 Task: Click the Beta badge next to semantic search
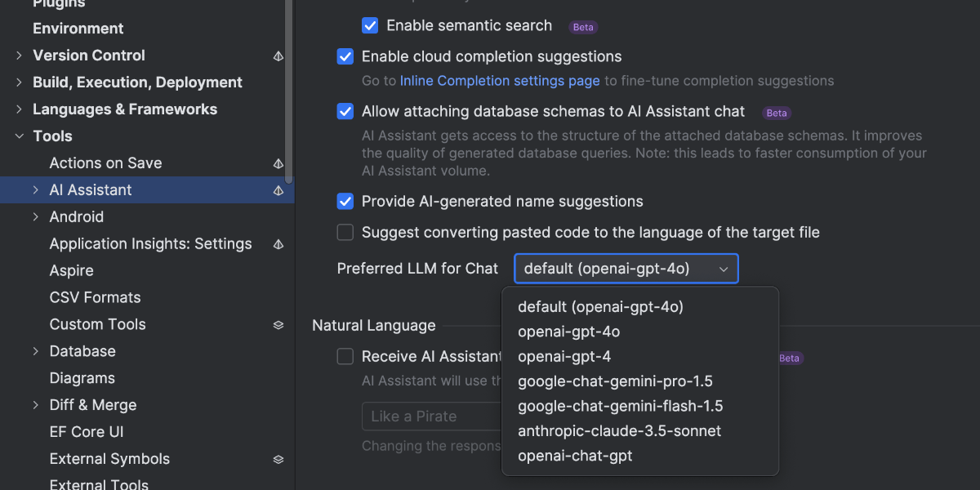(x=583, y=27)
